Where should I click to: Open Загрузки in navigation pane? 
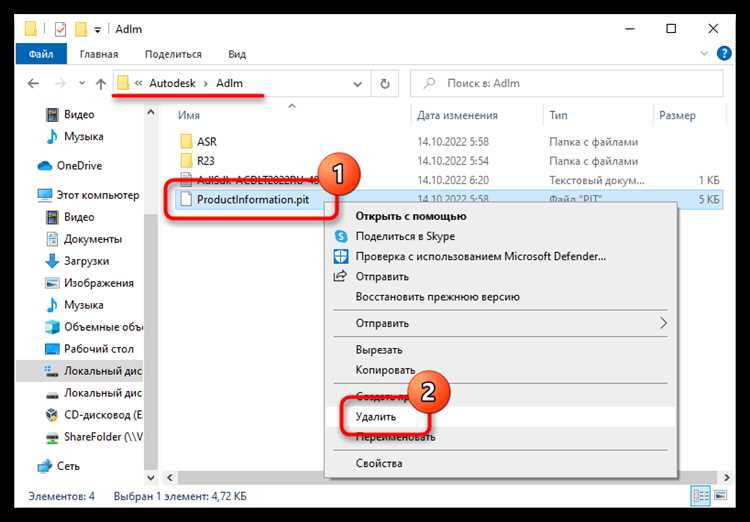tap(86, 261)
